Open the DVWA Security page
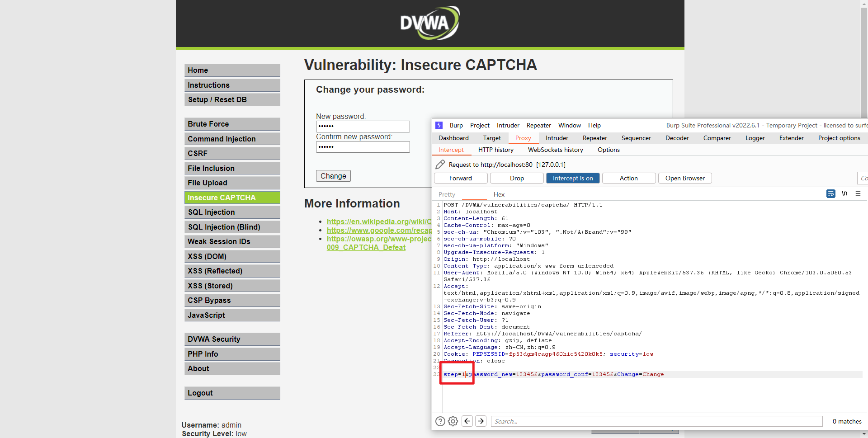 click(x=232, y=339)
